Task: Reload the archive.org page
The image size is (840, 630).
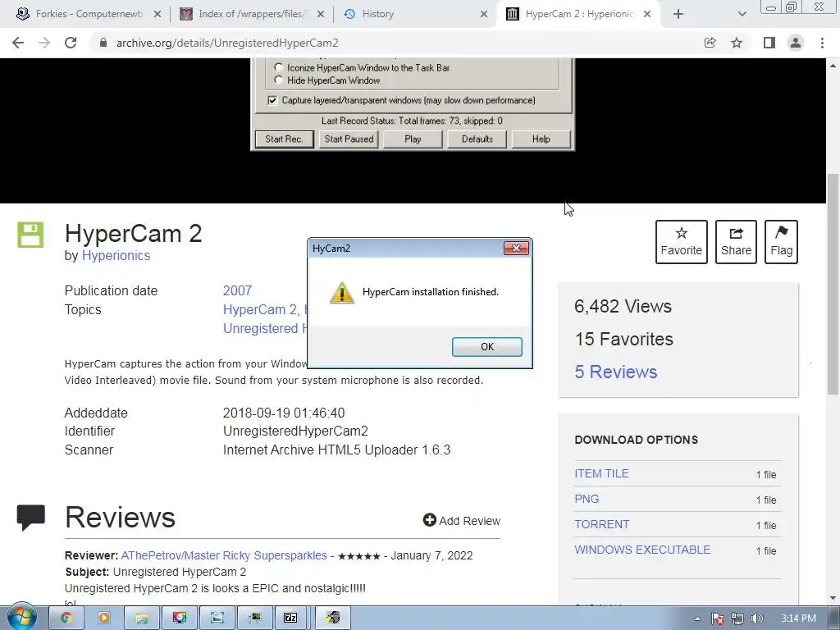Action: pyautogui.click(x=71, y=43)
